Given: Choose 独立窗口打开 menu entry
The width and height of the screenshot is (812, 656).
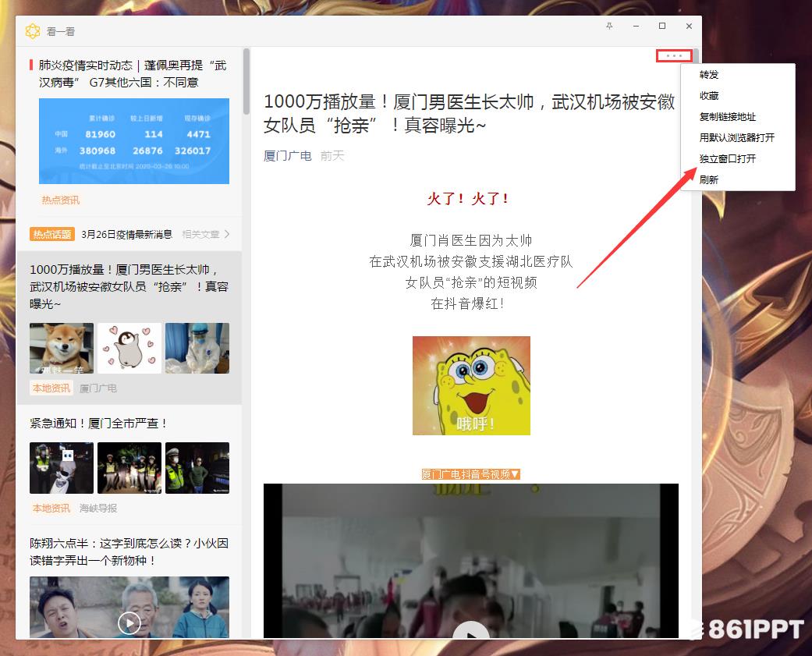Looking at the screenshot, I should (728, 158).
